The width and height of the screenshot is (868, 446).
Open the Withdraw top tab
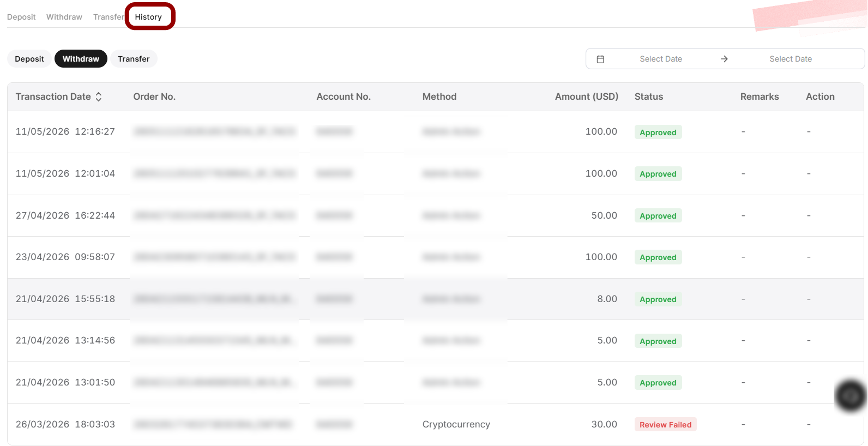tap(64, 17)
